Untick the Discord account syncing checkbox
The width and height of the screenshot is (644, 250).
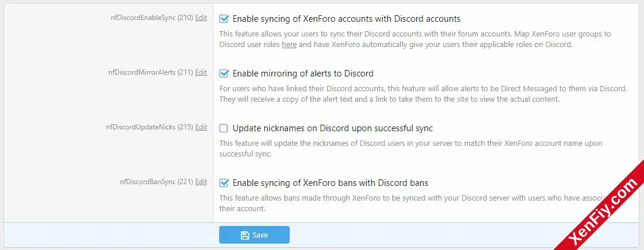[224, 19]
